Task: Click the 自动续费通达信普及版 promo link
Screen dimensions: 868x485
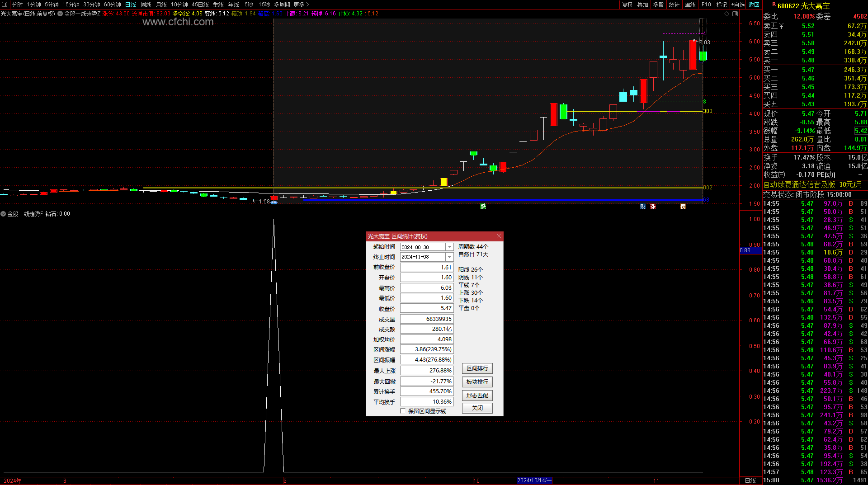Action: coord(812,185)
